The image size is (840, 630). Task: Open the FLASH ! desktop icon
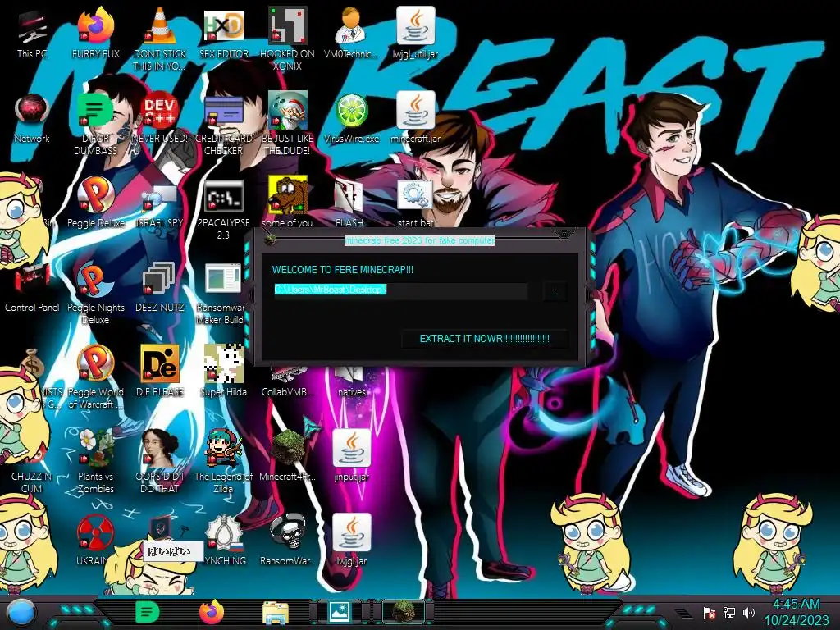(351, 203)
